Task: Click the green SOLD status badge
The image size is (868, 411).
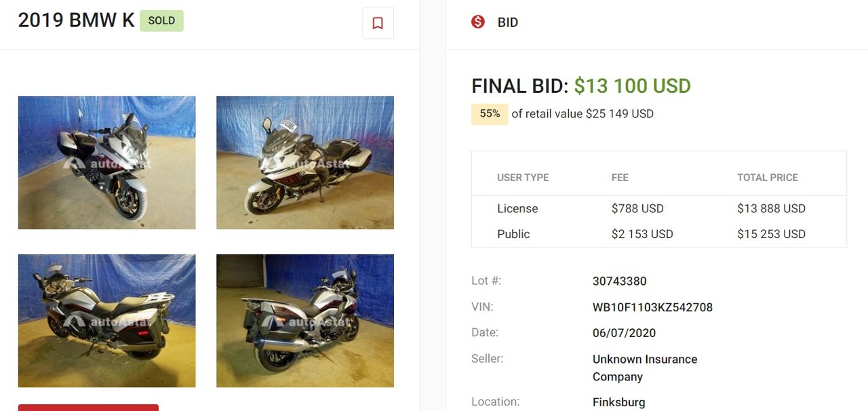Action: pyautogui.click(x=161, y=20)
